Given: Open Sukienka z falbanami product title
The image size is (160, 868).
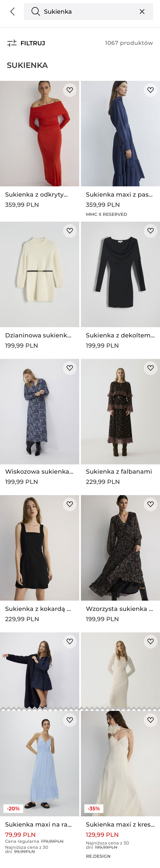Looking at the screenshot, I should pos(119,471).
